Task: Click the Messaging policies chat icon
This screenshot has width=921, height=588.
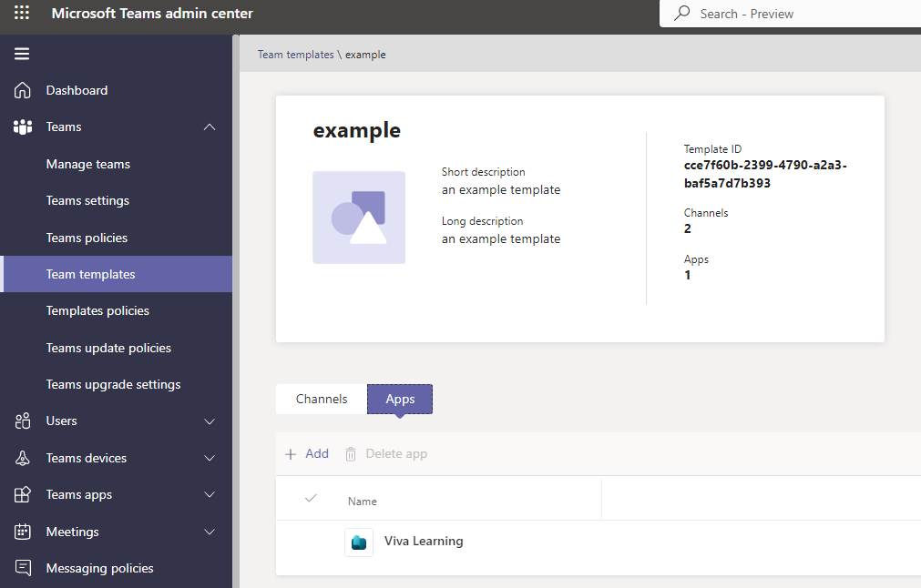Action: tap(23, 567)
